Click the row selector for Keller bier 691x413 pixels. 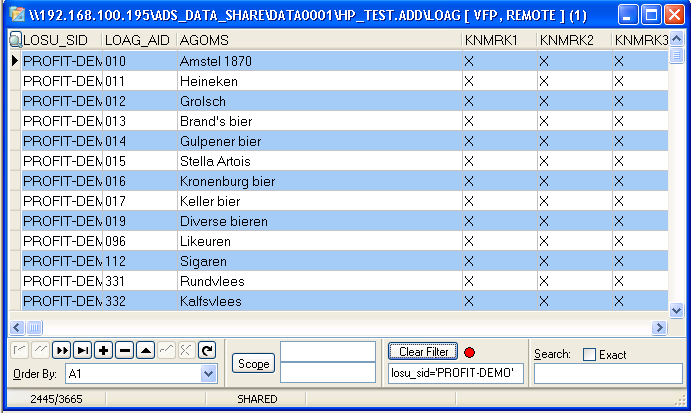click(x=15, y=201)
